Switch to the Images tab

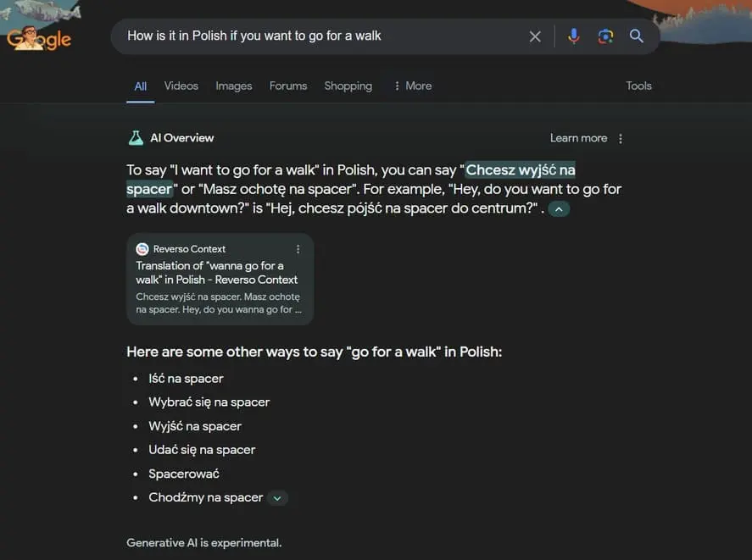pos(233,86)
